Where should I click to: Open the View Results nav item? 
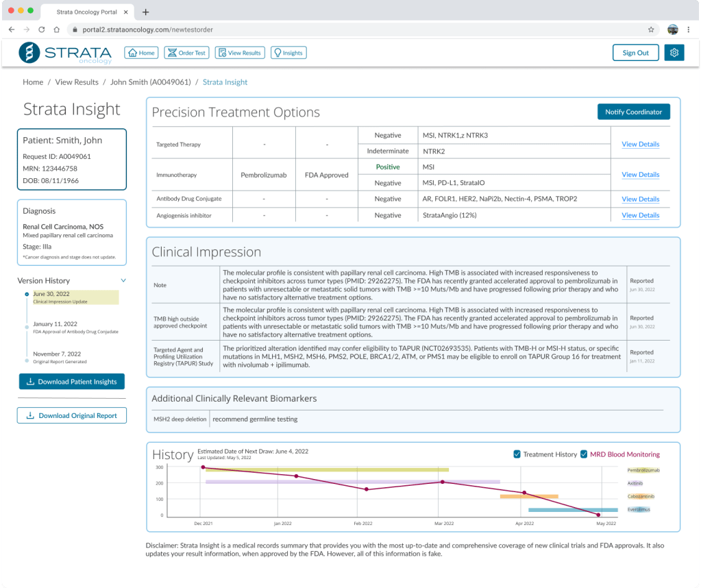click(x=239, y=53)
